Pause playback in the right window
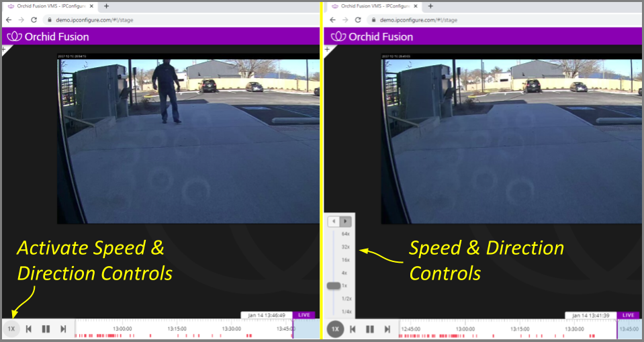The height and width of the screenshot is (342, 644). point(370,329)
